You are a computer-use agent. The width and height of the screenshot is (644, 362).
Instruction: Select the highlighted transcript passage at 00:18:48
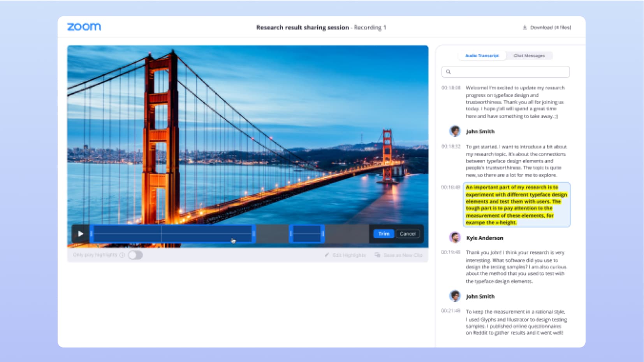click(516, 205)
